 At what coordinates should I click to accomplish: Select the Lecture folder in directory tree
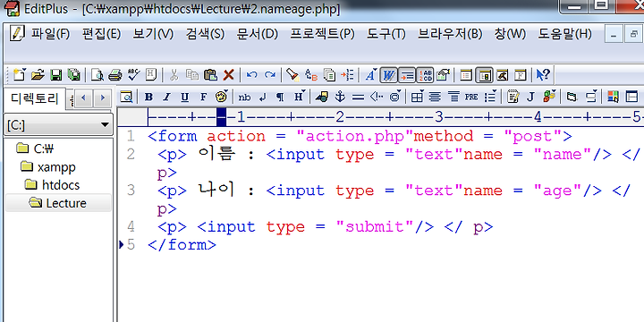click(58, 203)
